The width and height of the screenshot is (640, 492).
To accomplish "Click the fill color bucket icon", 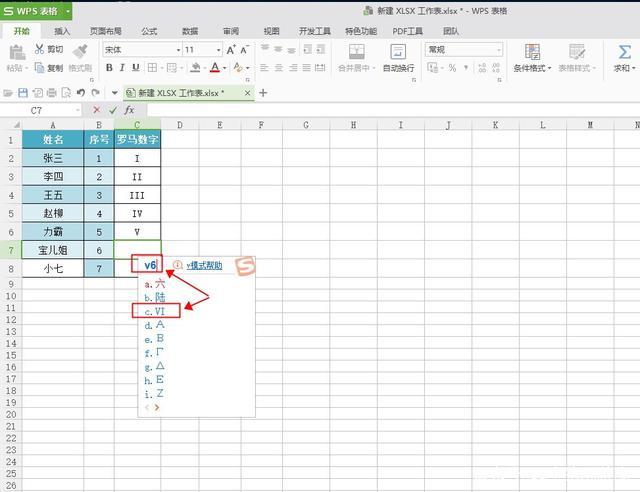I will pyautogui.click(x=196, y=67).
